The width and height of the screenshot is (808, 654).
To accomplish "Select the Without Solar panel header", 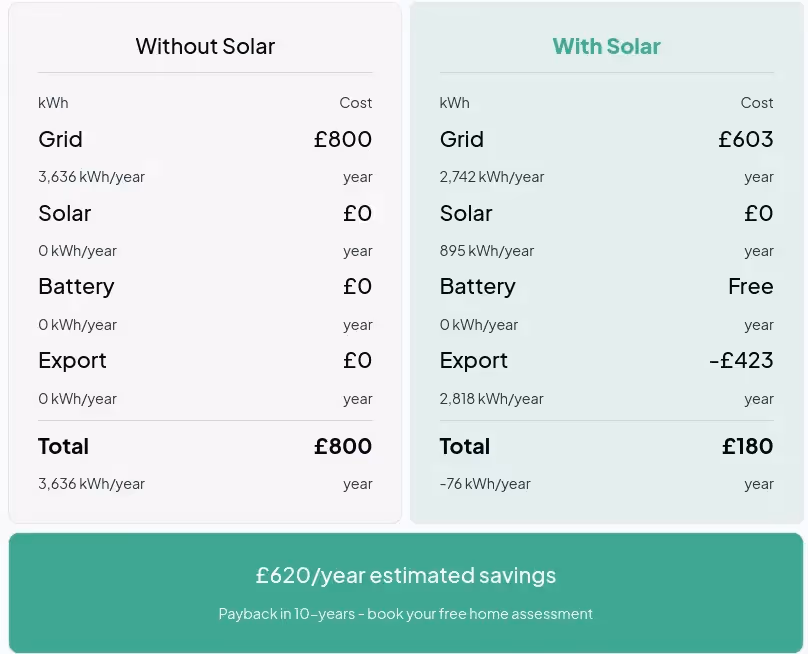I will pos(204,46).
